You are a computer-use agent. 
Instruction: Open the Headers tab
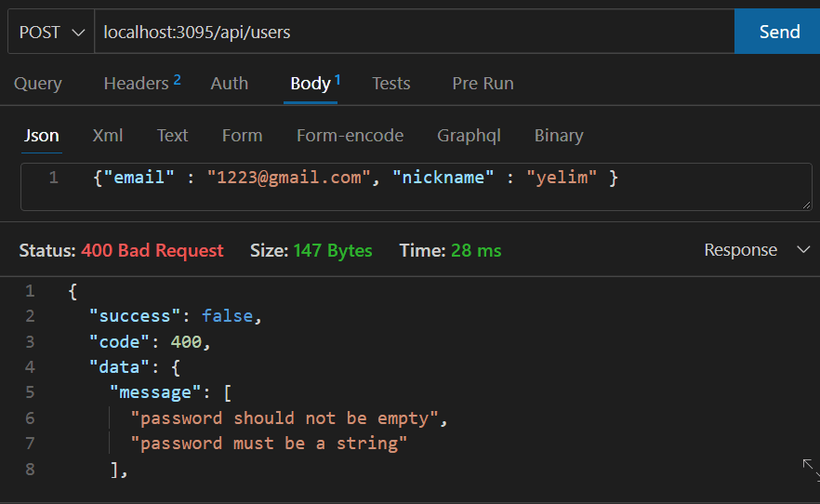coord(142,83)
